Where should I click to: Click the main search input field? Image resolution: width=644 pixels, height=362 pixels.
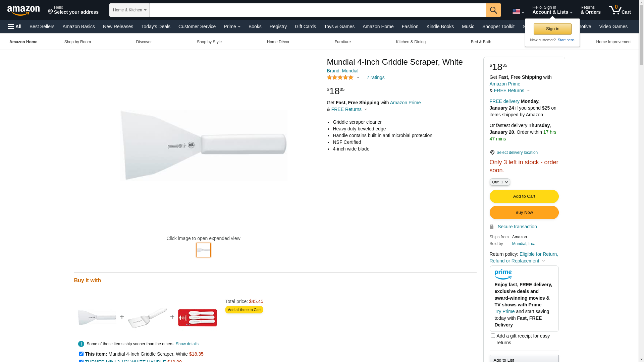[317, 10]
